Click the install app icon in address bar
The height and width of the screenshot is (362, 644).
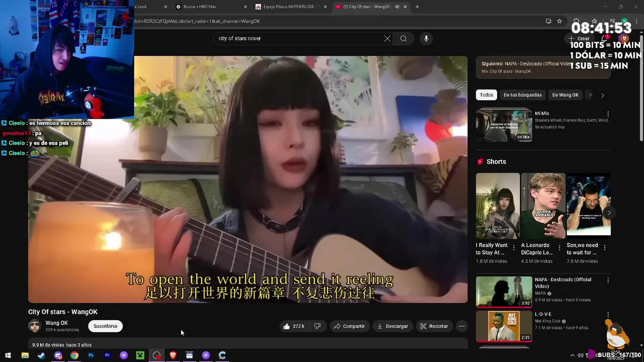tap(548, 21)
